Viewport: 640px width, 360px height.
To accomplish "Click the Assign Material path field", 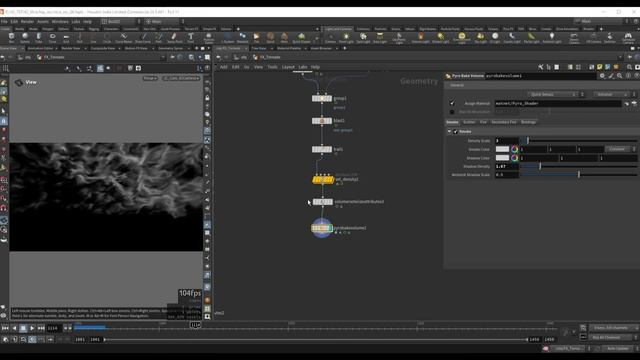I will pos(558,104).
